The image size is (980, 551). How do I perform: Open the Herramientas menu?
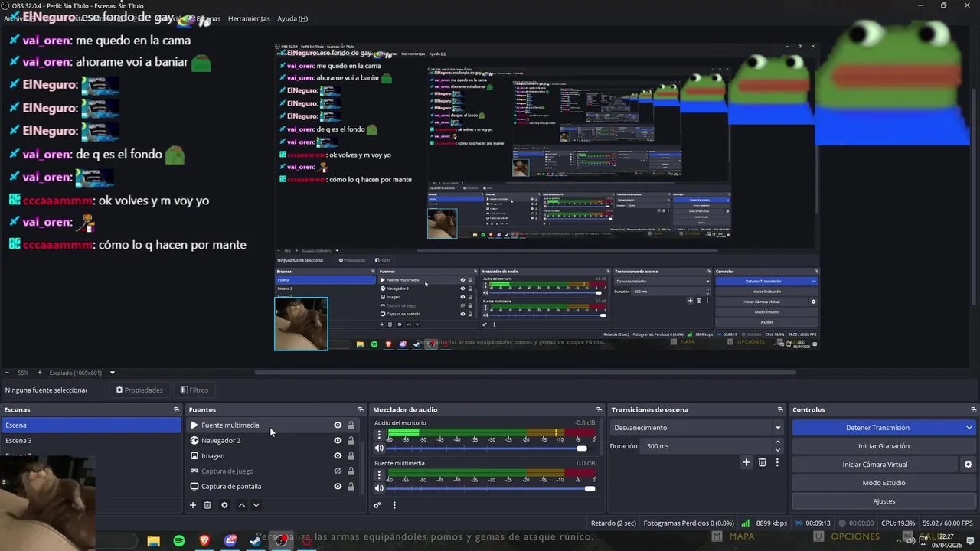pos(249,18)
